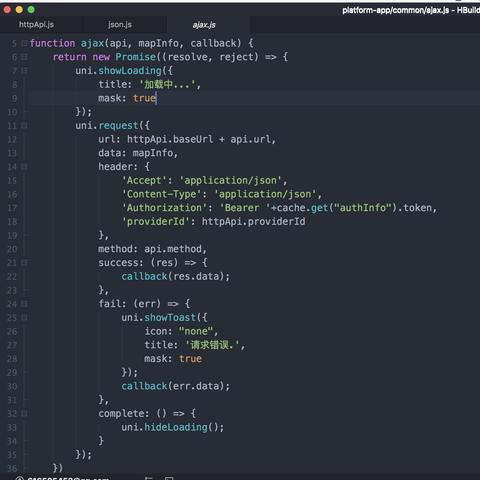
Task: Fold the uni.showLoading block at line 7
Action: pos(24,71)
